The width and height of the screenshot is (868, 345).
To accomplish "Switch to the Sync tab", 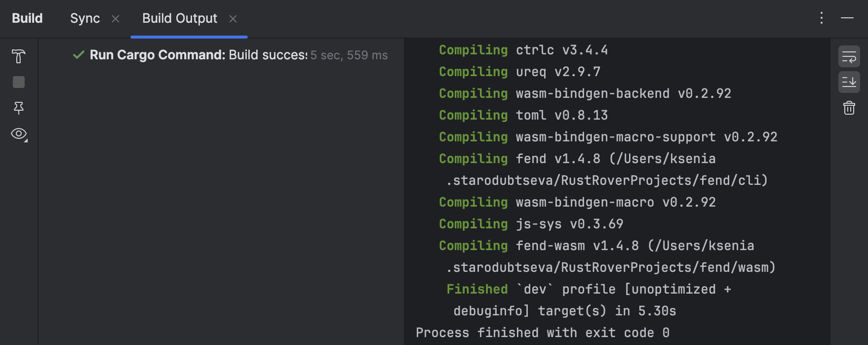I will (x=85, y=18).
